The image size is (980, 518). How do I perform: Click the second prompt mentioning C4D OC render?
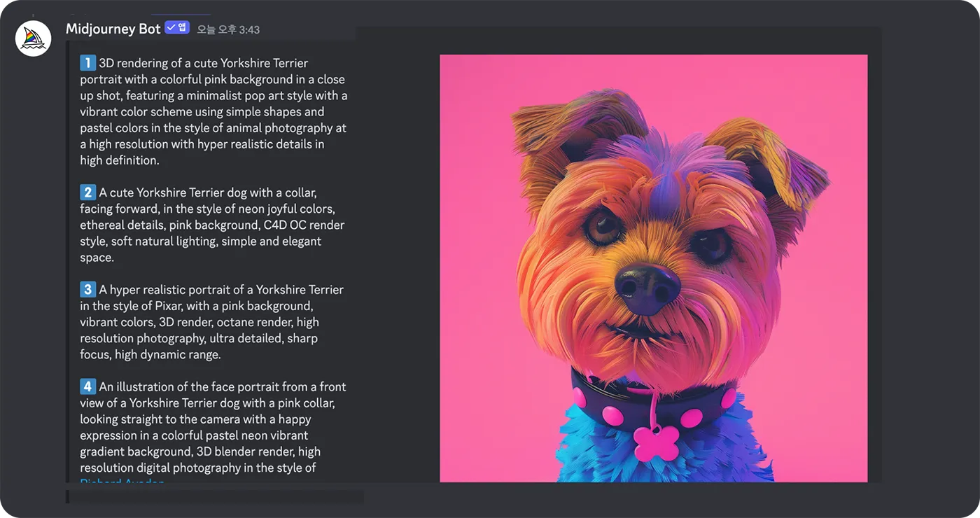tap(212, 225)
